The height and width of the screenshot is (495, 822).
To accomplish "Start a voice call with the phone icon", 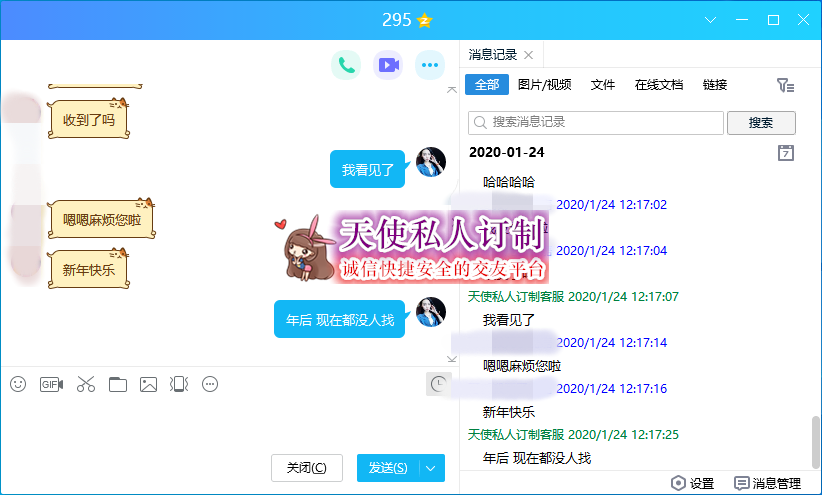I will coord(346,66).
